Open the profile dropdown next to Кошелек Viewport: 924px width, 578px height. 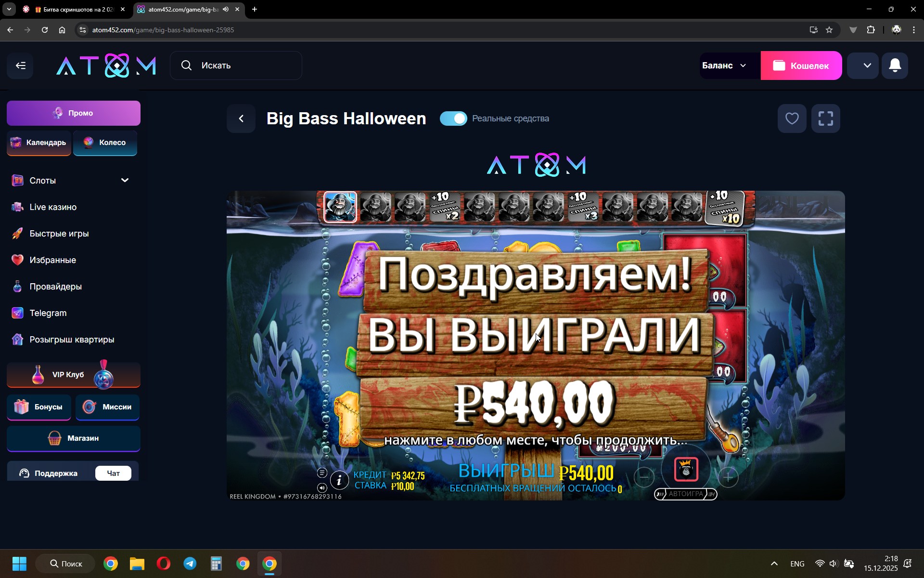click(x=867, y=66)
